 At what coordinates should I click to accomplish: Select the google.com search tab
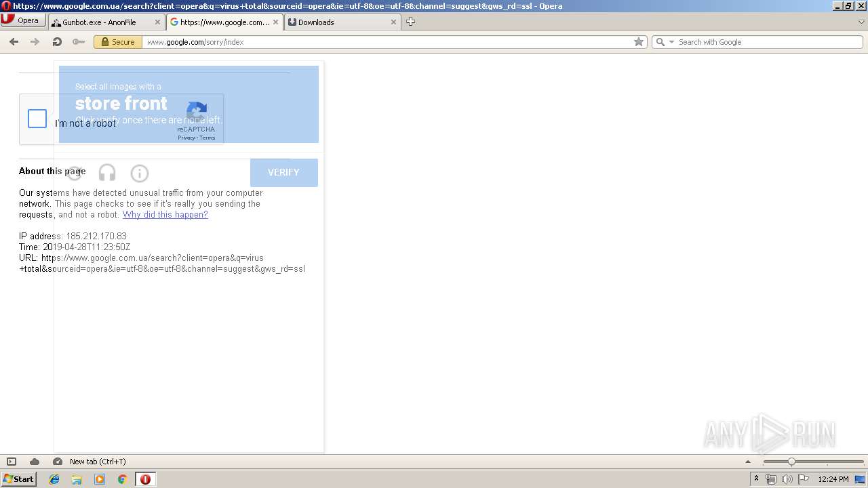pos(224,22)
